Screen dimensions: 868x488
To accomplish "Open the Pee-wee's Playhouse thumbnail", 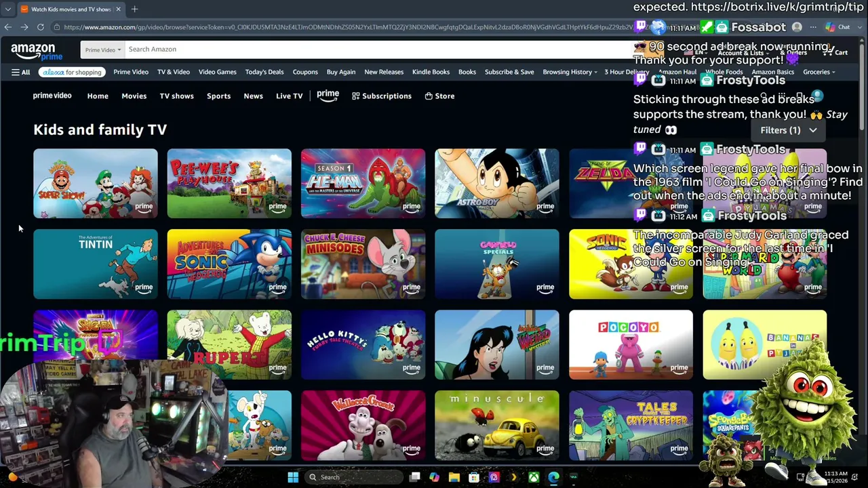I will [x=229, y=184].
